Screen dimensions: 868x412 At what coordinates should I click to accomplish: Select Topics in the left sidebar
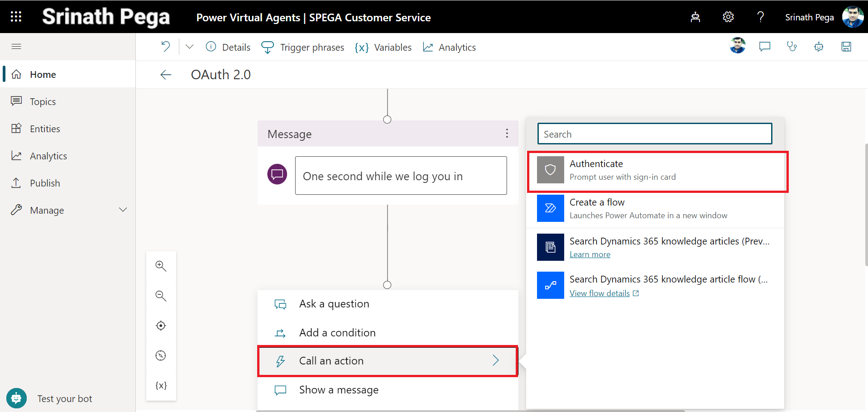point(43,102)
